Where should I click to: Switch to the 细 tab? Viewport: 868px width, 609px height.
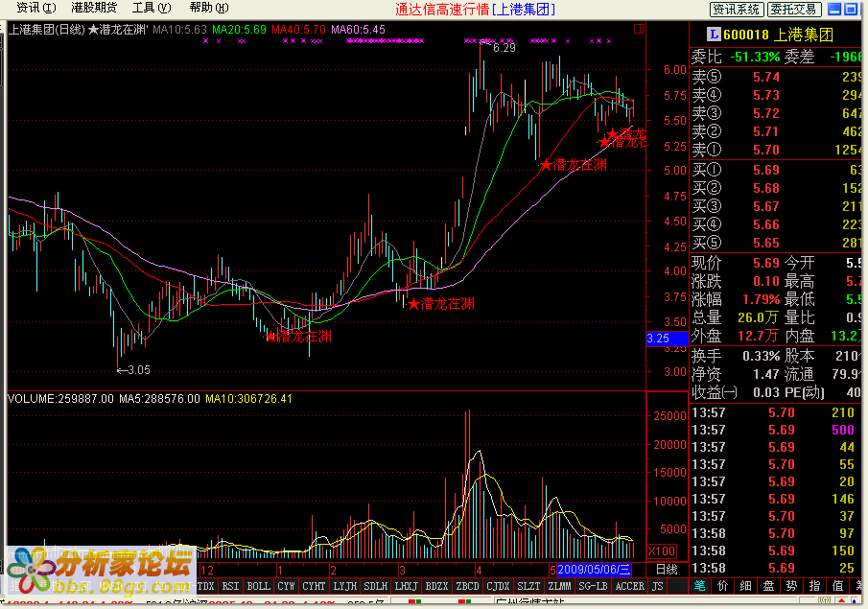pos(745,586)
